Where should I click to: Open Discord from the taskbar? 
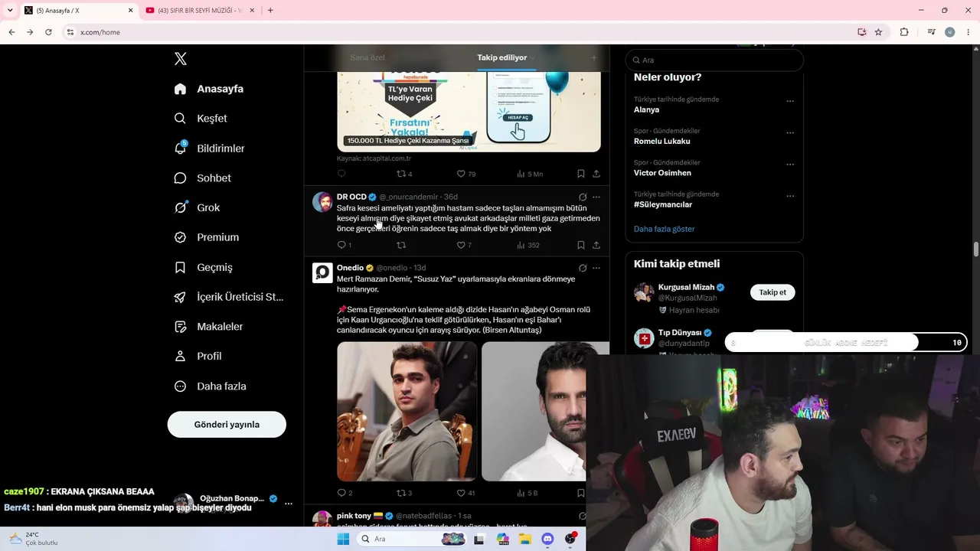tap(547, 539)
